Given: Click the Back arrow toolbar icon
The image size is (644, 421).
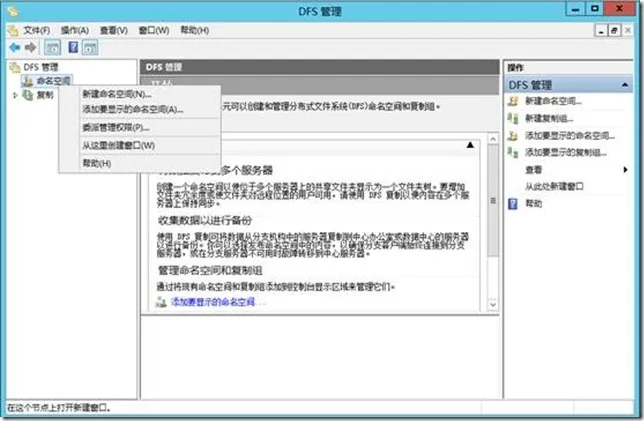Looking at the screenshot, I should (x=15, y=48).
